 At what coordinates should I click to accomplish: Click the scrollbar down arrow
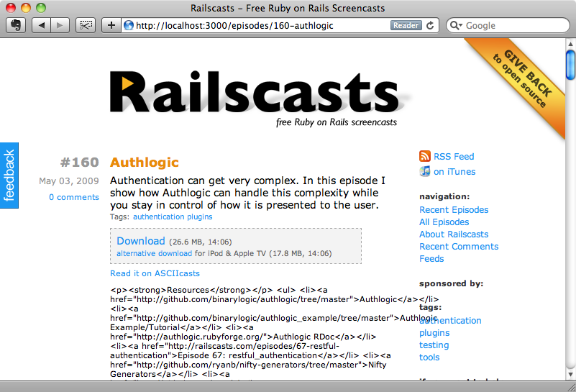570,375
